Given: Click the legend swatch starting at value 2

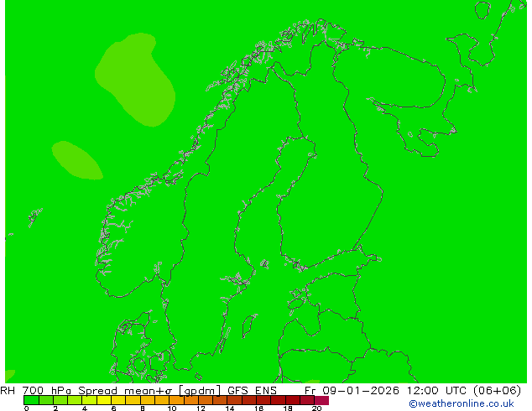Looking at the screenshot, I should pos(60,400).
